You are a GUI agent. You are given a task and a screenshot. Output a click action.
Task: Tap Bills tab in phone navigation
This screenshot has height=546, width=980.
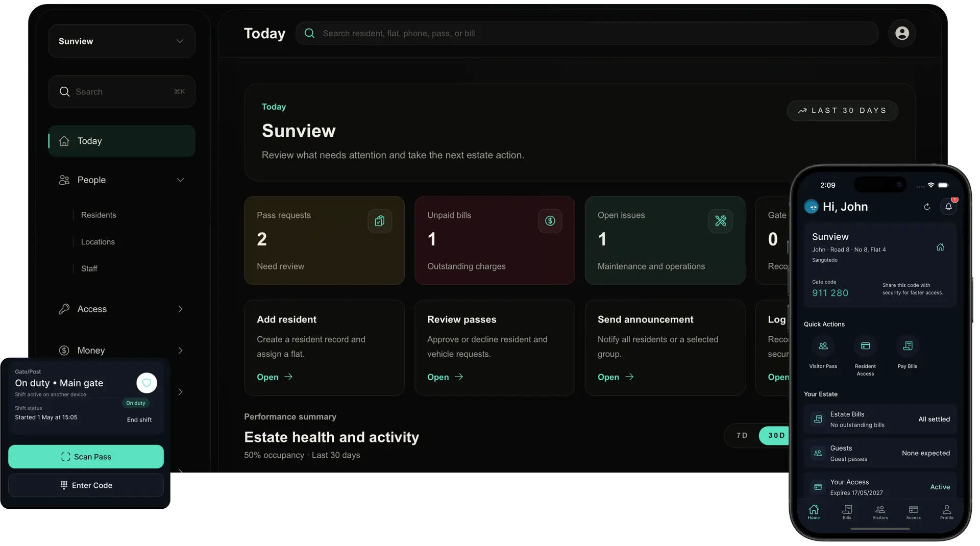pos(847,512)
